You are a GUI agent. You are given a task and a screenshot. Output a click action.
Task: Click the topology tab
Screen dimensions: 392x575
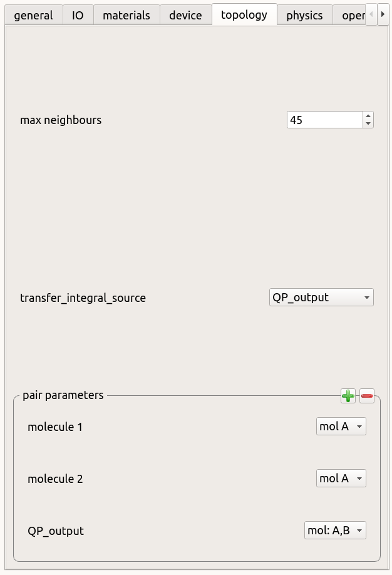[244, 14]
